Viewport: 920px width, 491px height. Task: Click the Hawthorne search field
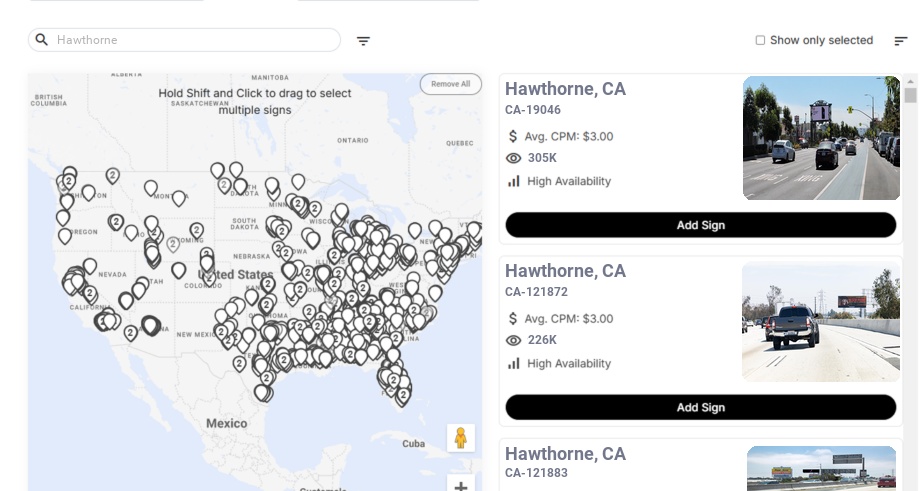pos(184,40)
